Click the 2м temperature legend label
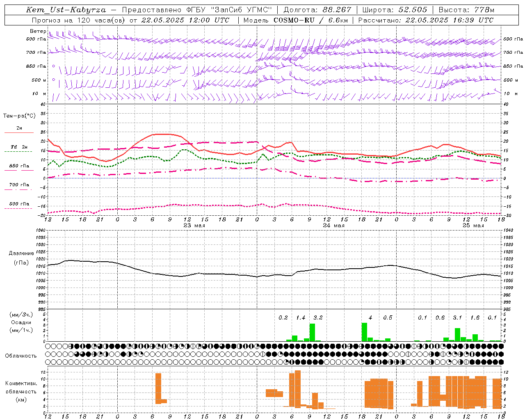525x420 pixels. tap(19, 128)
